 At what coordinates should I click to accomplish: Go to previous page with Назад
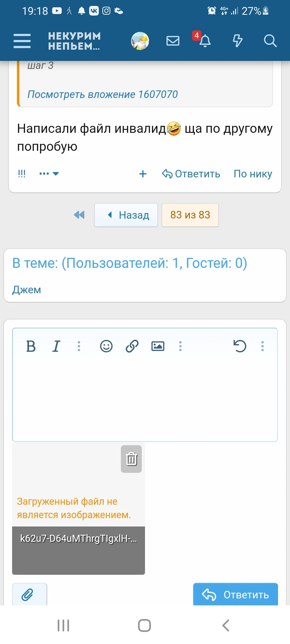126,215
